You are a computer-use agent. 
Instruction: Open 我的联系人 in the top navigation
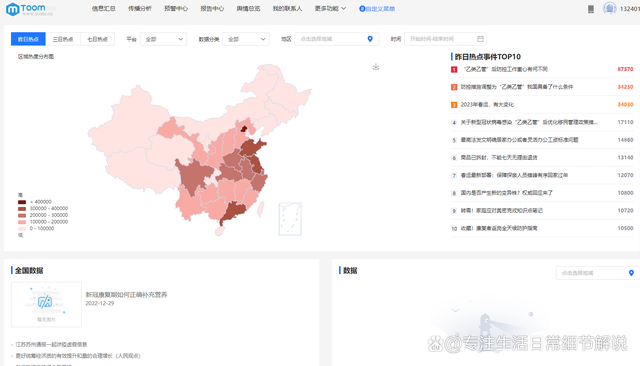287,9
